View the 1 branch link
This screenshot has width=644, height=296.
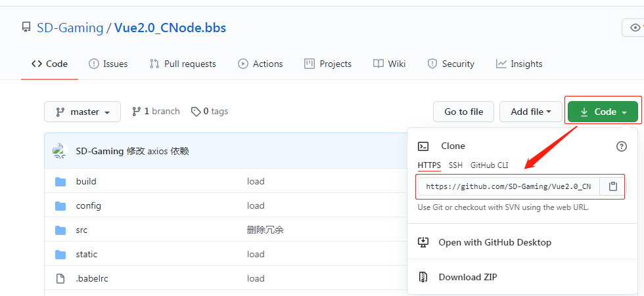[x=156, y=112]
